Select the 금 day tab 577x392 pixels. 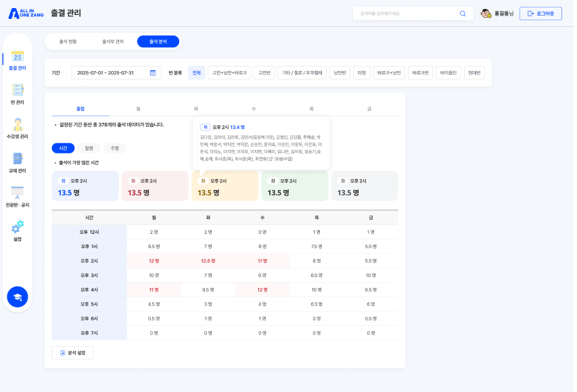pos(369,109)
